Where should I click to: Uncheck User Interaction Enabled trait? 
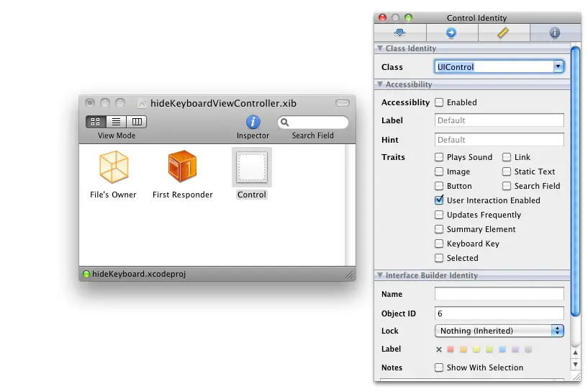click(x=439, y=200)
